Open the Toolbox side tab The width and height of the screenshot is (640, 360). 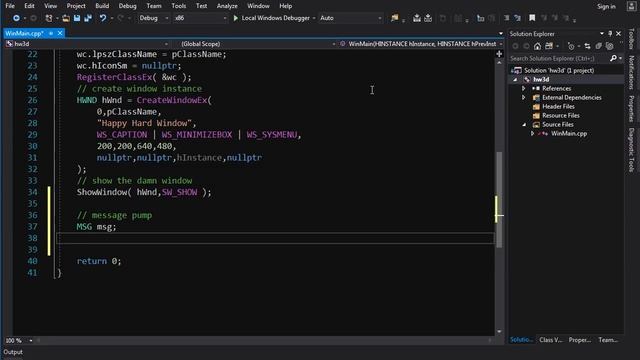tap(631, 39)
